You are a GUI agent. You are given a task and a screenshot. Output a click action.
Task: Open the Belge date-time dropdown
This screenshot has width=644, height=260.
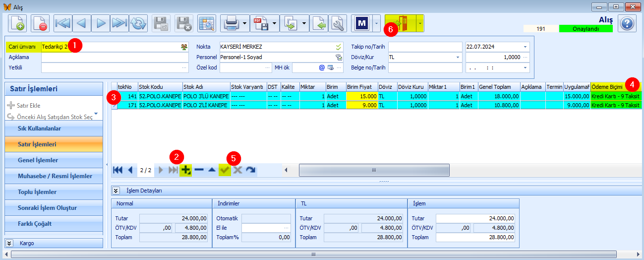coord(525,67)
